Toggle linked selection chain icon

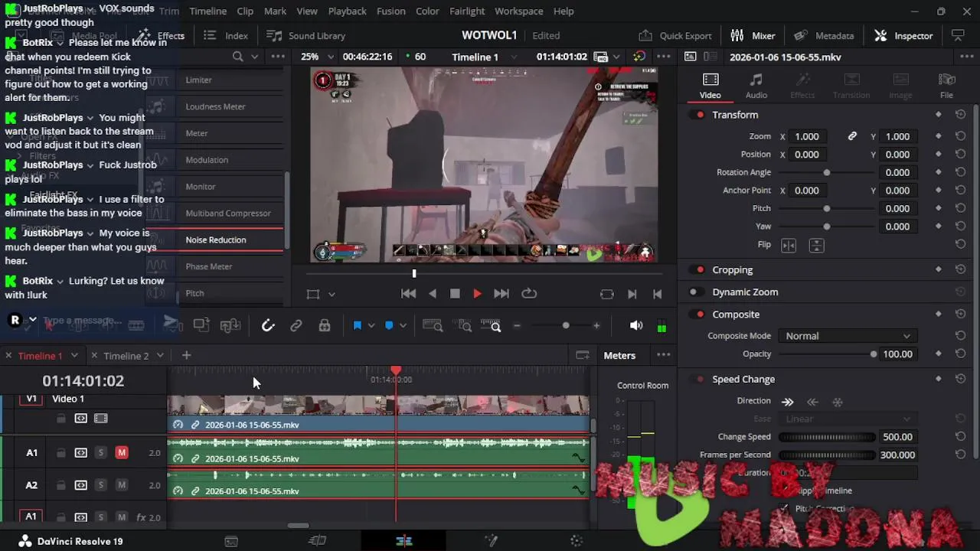tap(296, 325)
